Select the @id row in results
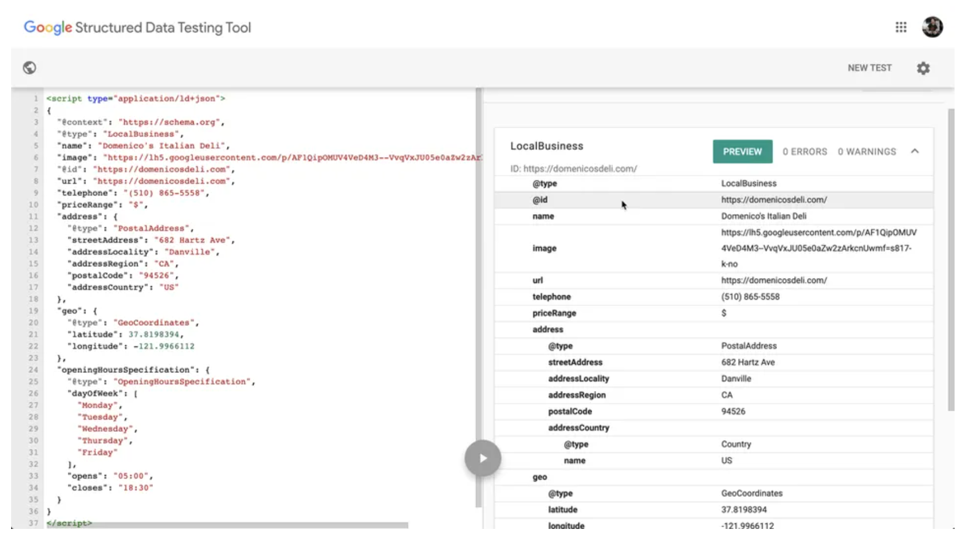Screen dimensions: 969x560 pyautogui.click(x=714, y=200)
